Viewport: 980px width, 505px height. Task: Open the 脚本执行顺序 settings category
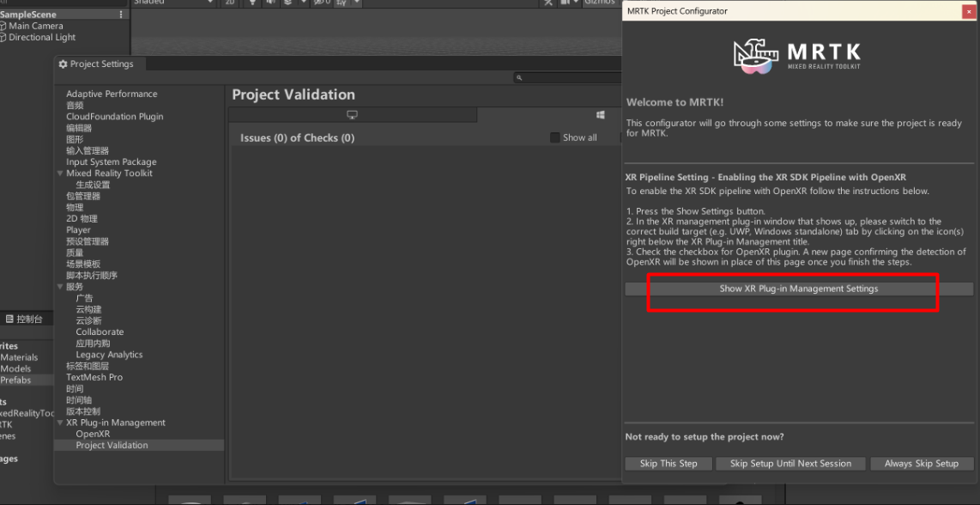pyautogui.click(x=92, y=276)
